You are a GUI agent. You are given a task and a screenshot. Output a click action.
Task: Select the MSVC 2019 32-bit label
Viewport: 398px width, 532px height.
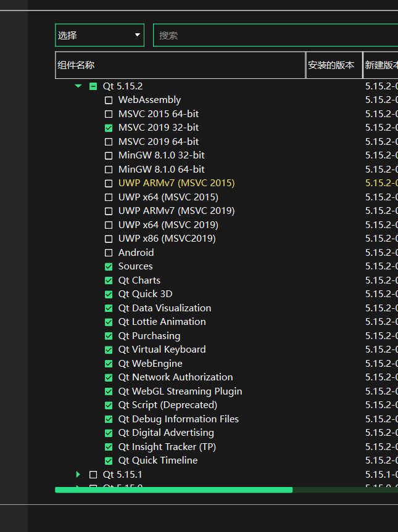tap(159, 128)
